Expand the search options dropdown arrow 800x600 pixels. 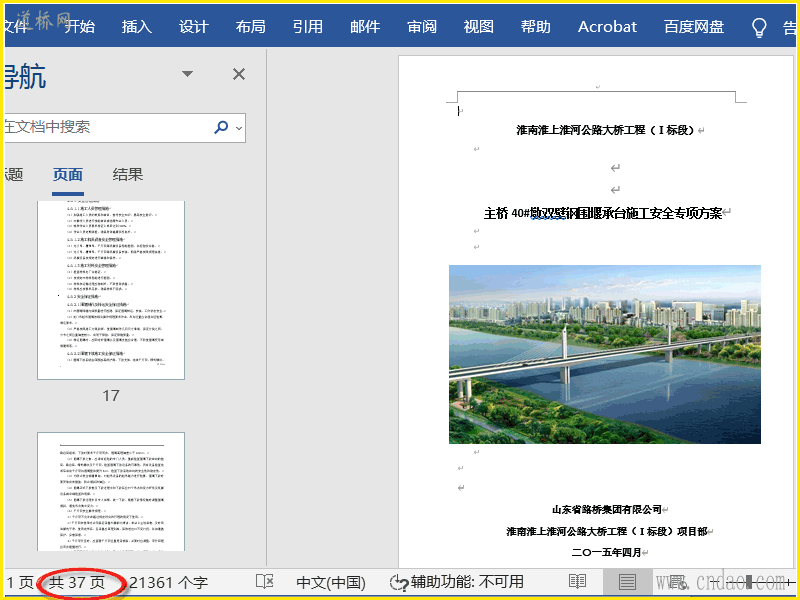coord(237,127)
